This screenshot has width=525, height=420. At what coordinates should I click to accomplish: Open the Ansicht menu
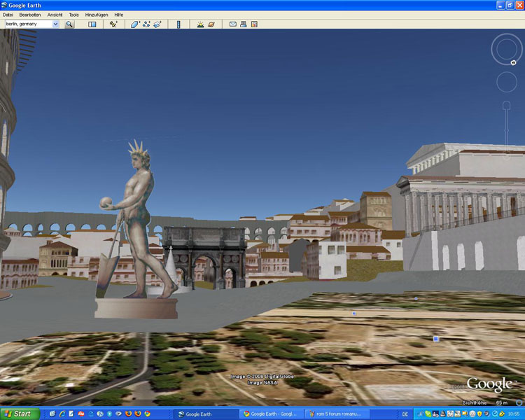point(55,15)
